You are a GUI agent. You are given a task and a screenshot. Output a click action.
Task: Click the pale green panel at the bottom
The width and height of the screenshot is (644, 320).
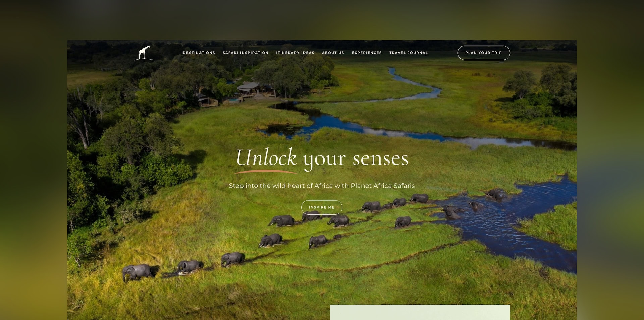[420, 312]
